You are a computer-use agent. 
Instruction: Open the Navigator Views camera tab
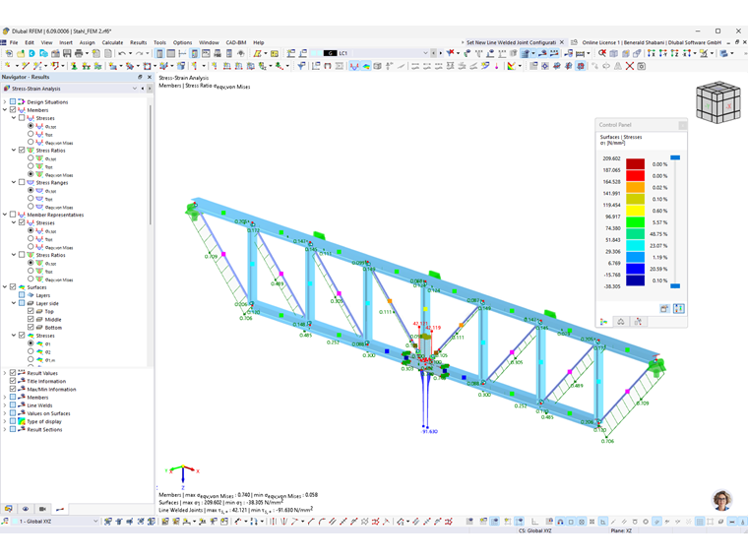point(42,509)
